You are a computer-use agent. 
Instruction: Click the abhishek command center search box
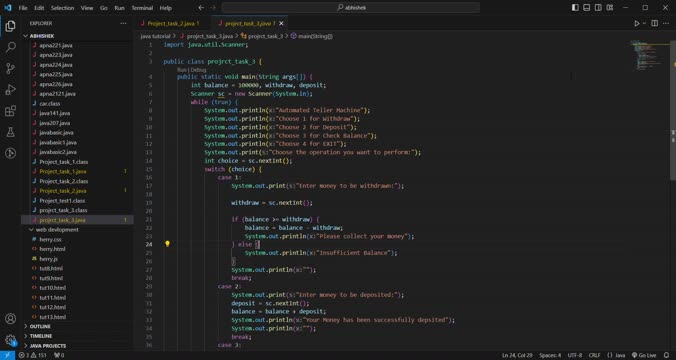pyautogui.click(x=351, y=8)
